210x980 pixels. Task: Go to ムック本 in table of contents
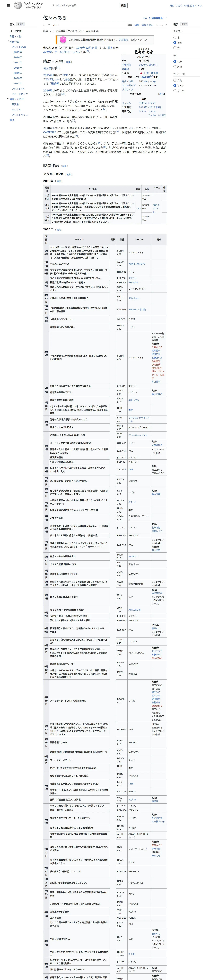click(x=16, y=110)
